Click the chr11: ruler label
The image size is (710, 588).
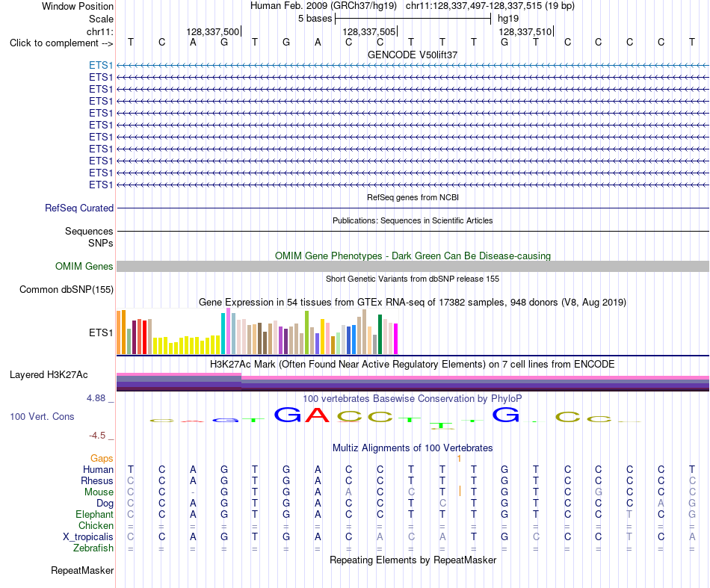tap(99, 31)
